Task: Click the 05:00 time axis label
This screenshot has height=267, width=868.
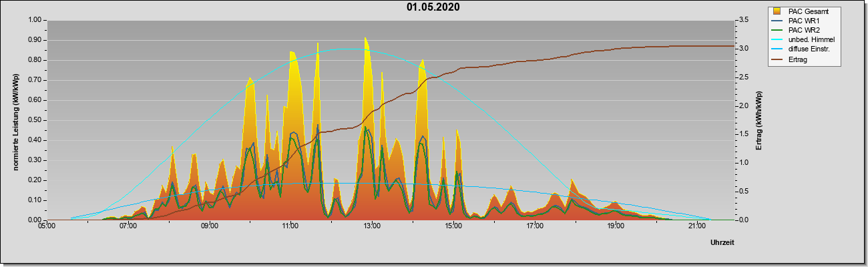Action: pos(47,227)
